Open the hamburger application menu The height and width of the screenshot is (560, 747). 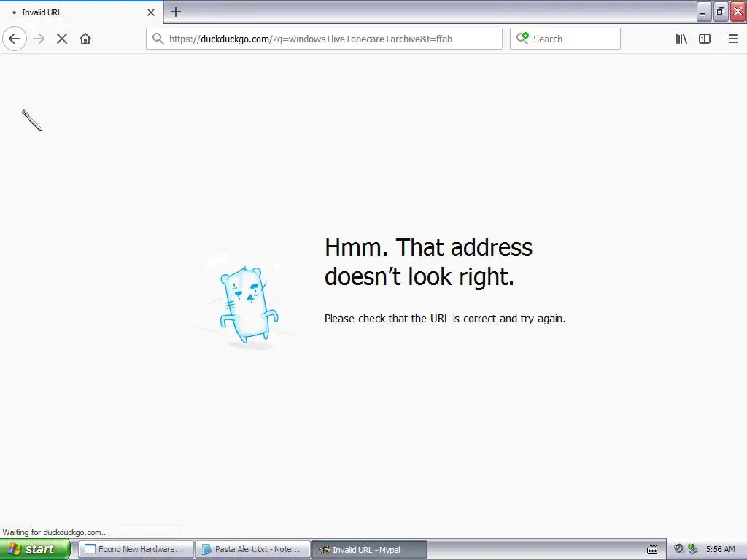[732, 39]
